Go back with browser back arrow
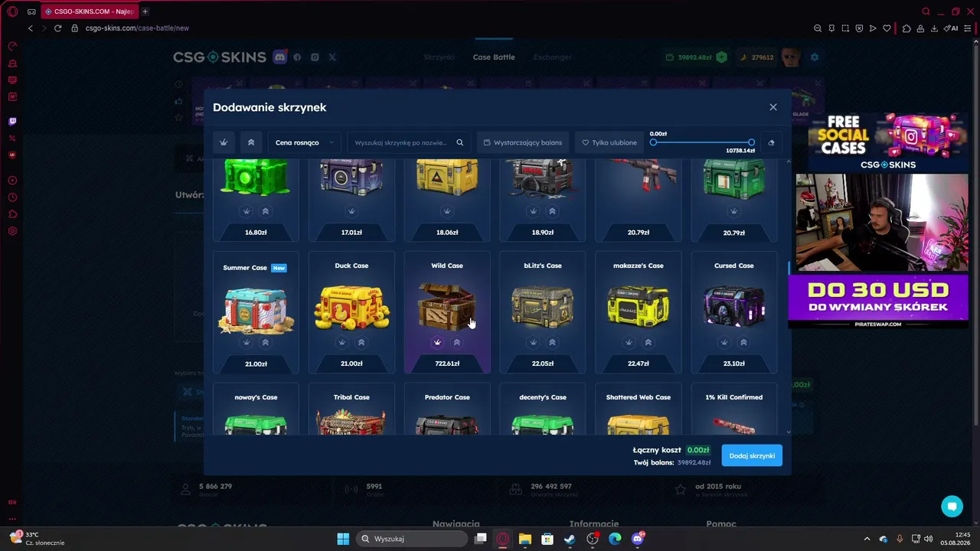This screenshot has width=980, height=551. tap(31, 28)
